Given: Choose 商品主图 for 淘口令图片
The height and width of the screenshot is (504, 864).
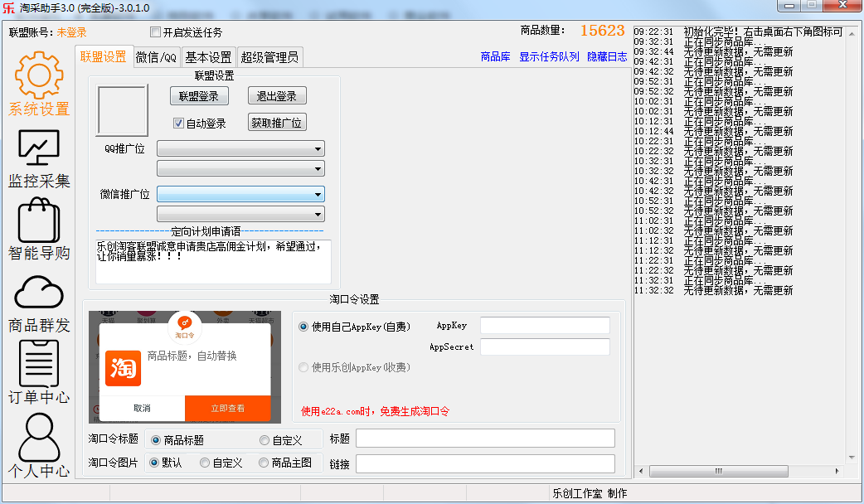Looking at the screenshot, I should click(264, 463).
